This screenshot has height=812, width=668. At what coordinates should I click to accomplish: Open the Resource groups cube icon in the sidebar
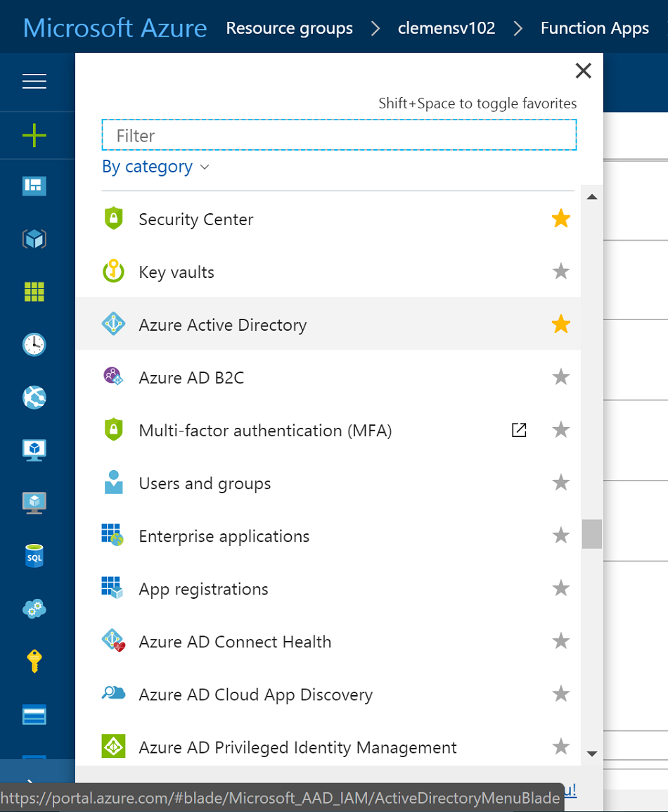coord(34,239)
